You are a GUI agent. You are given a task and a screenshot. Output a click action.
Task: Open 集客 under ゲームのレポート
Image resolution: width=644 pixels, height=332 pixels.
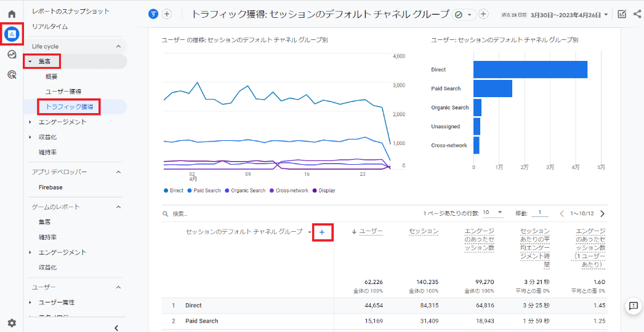45,222
